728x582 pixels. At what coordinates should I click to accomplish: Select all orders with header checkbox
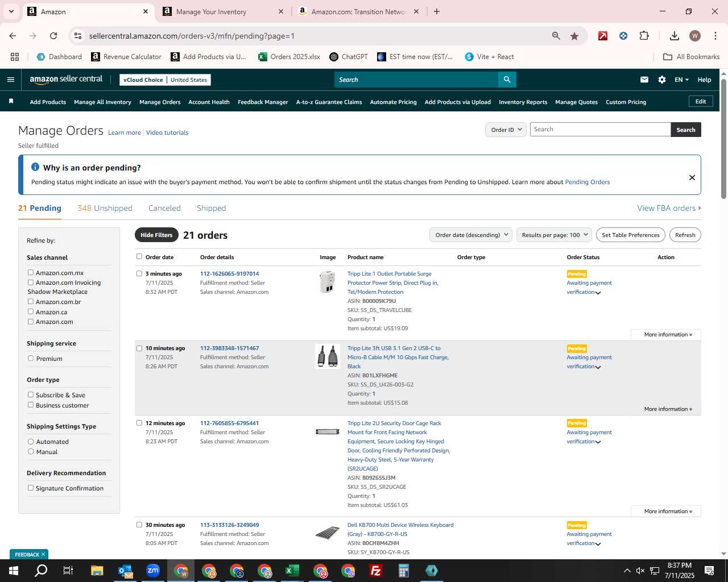(139, 257)
